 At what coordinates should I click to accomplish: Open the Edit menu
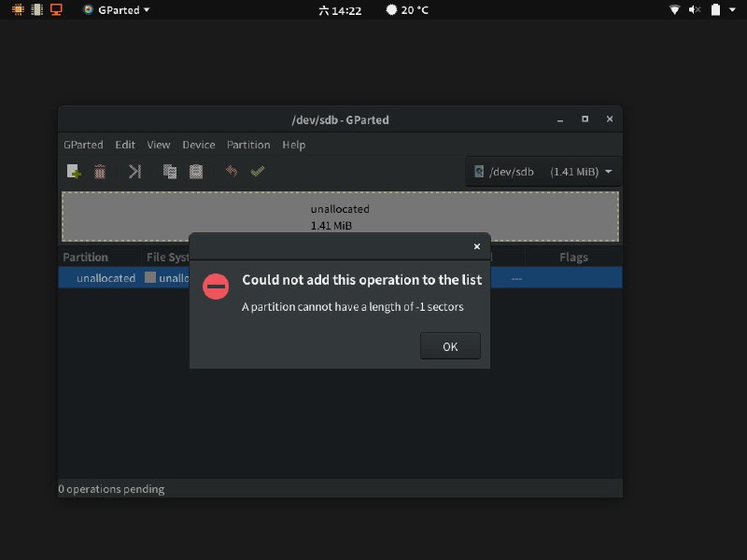click(125, 145)
